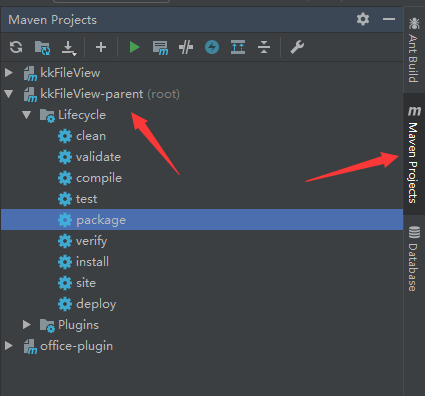Select the kkFileView project label
Screen dimensions: 425x396
70,73
